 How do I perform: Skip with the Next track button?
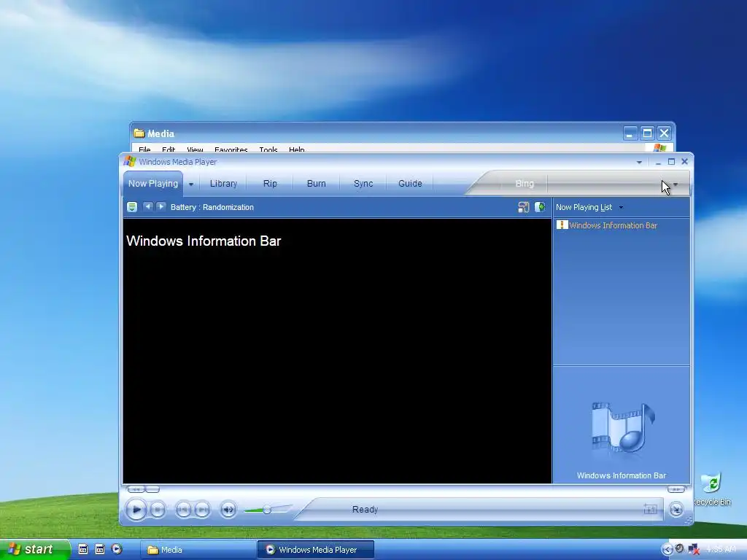pos(202,510)
